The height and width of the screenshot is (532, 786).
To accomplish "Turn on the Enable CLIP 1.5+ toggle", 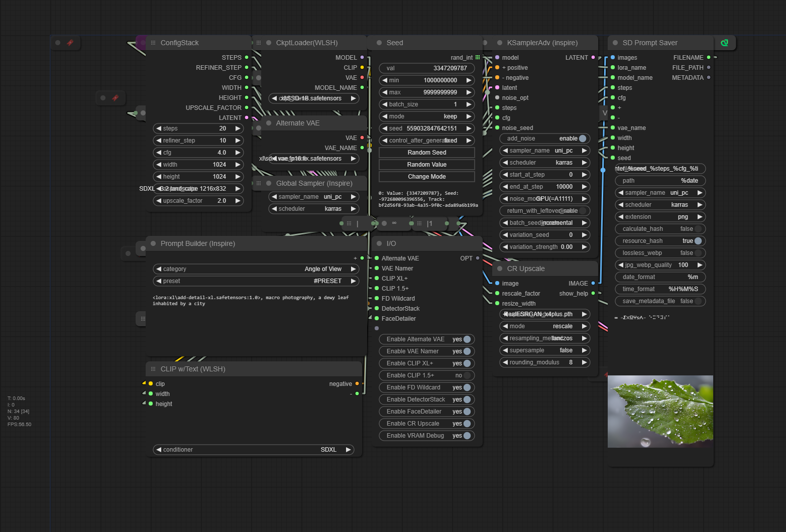I will pyautogui.click(x=467, y=375).
